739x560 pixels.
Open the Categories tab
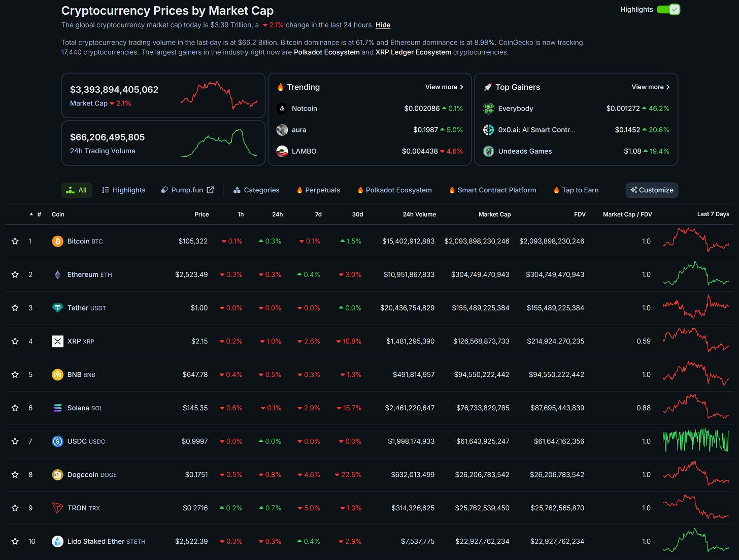tap(256, 190)
